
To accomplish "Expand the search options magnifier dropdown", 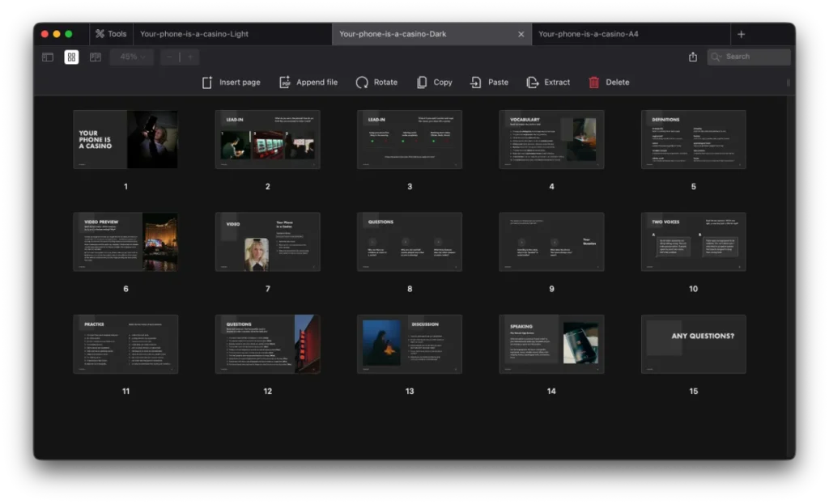I will click(x=717, y=57).
